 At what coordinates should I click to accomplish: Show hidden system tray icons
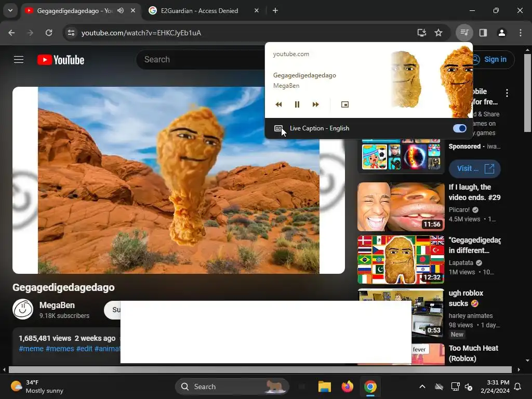[422, 387]
